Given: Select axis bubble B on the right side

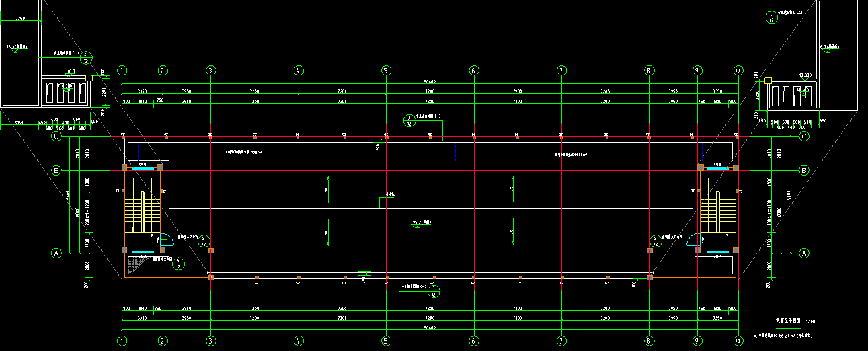Looking at the screenshot, I should (803, 171).
